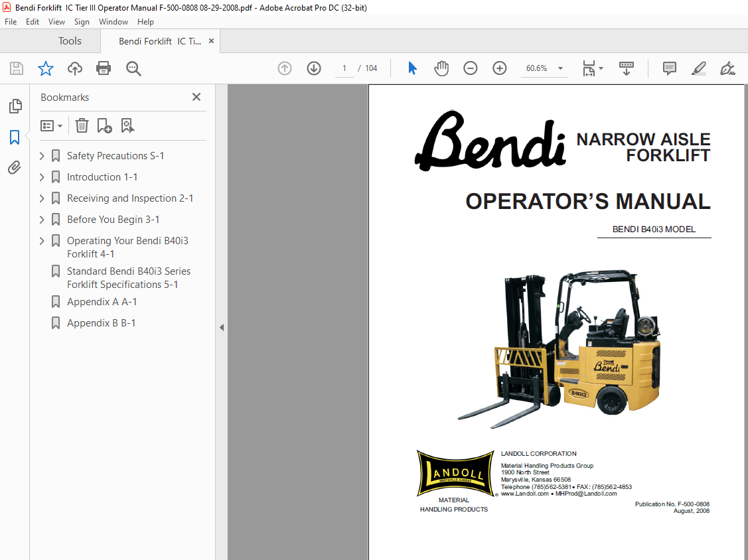The height and width of the screenshot is (560, 748).
Task: Click the page number input field
Action: click(x=344, y=68)
